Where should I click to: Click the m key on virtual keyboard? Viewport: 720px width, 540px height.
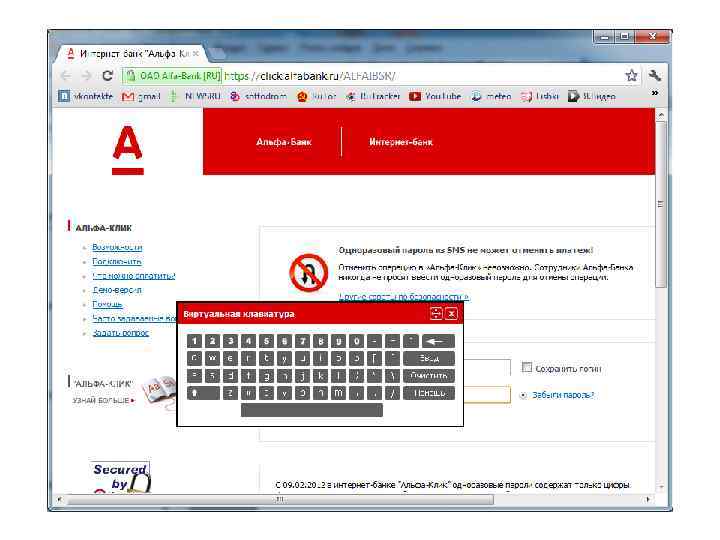338,393
